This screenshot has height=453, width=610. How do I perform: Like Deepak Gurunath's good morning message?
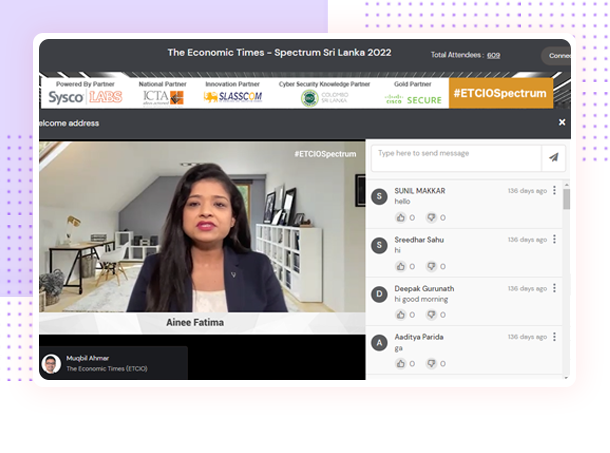pos(402,315)
